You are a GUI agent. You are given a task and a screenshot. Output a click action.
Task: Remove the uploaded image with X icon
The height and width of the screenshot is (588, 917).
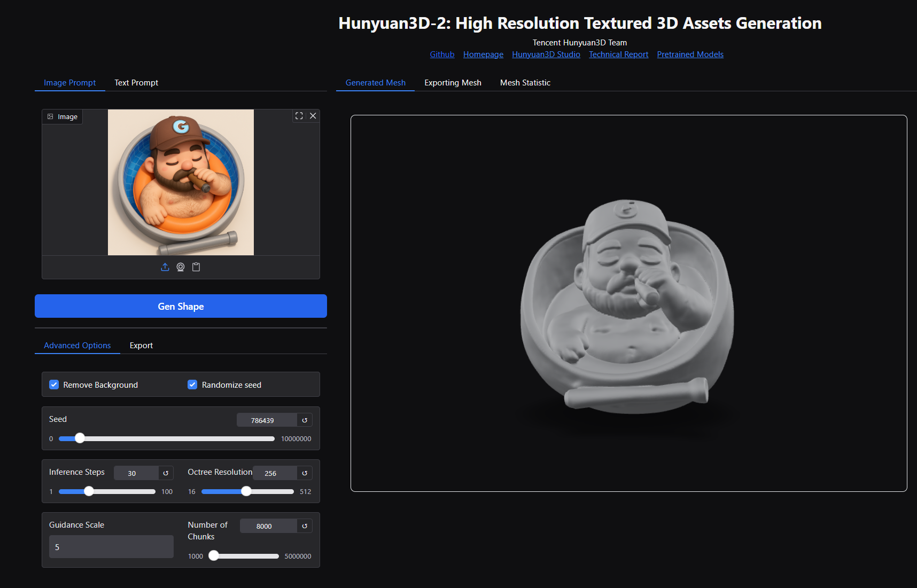(313, 116)
